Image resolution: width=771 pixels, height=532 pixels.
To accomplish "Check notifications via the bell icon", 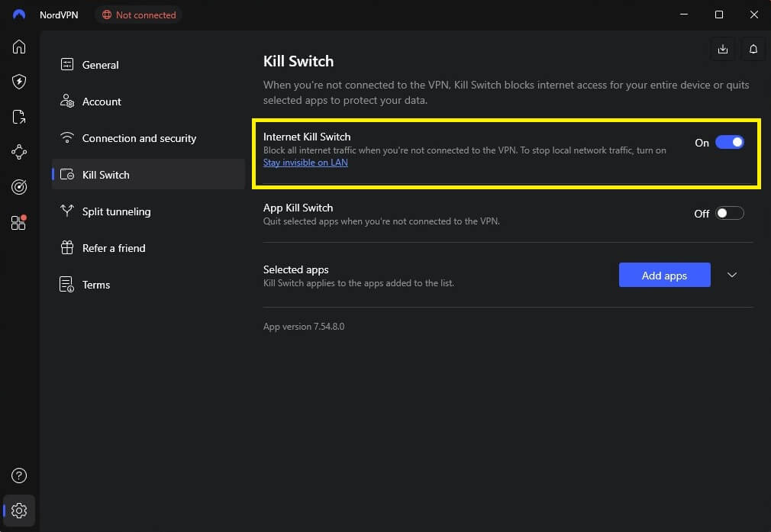I will (753, 48).
